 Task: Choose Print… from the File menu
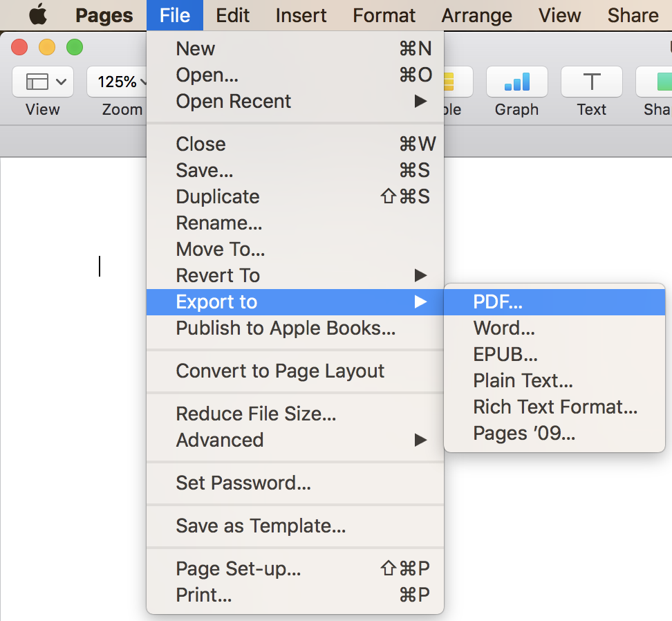(x=295, y=595)
